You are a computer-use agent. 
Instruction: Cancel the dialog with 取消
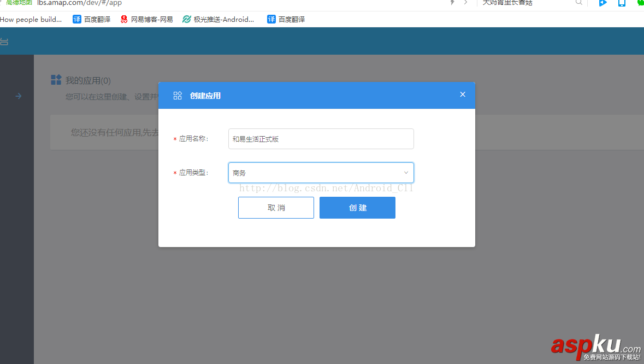pos(276,208)
